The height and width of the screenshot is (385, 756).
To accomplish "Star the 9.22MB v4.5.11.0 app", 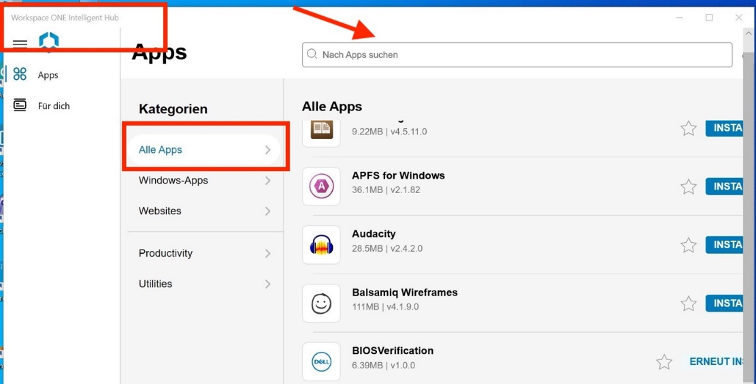I will pos(688,128).
